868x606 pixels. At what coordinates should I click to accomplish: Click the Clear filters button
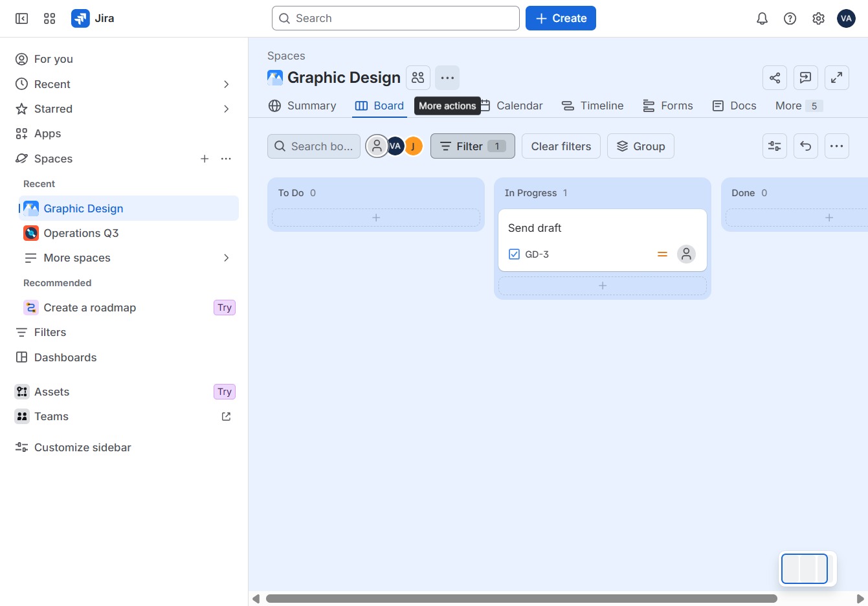pos(561,146)
